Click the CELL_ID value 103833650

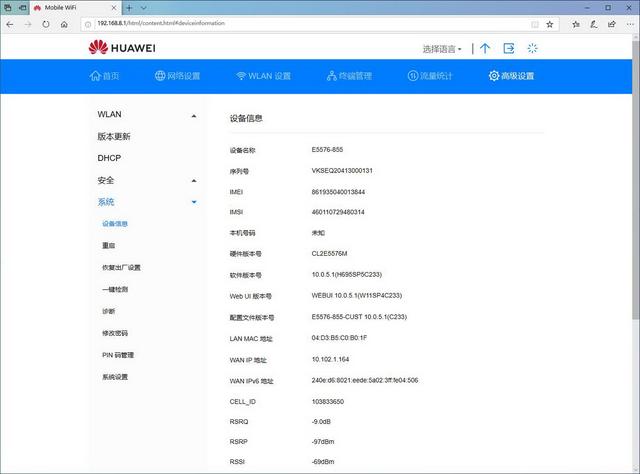[x=328, y=402]
